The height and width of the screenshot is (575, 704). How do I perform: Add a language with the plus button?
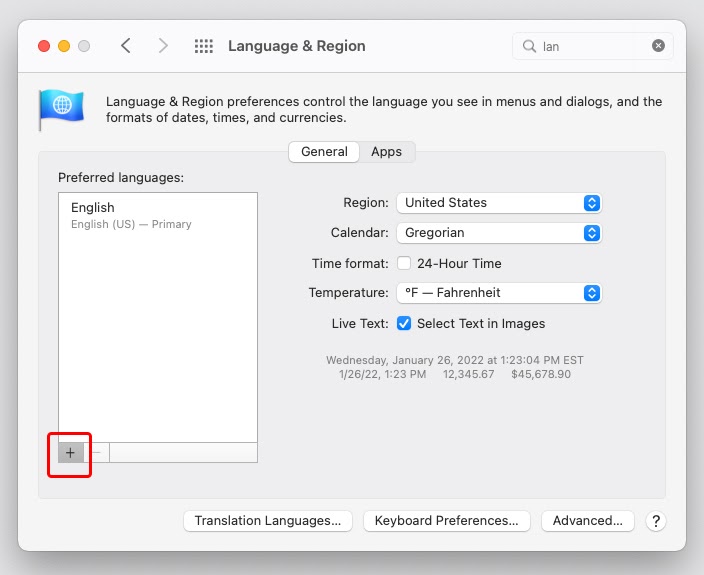(70, 453)
